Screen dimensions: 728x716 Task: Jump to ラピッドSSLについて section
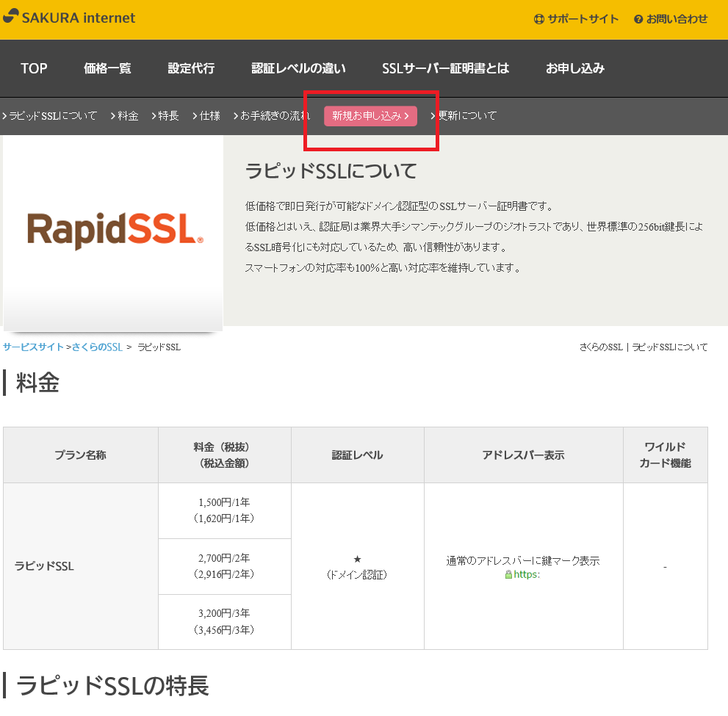[x=50, y=115]
